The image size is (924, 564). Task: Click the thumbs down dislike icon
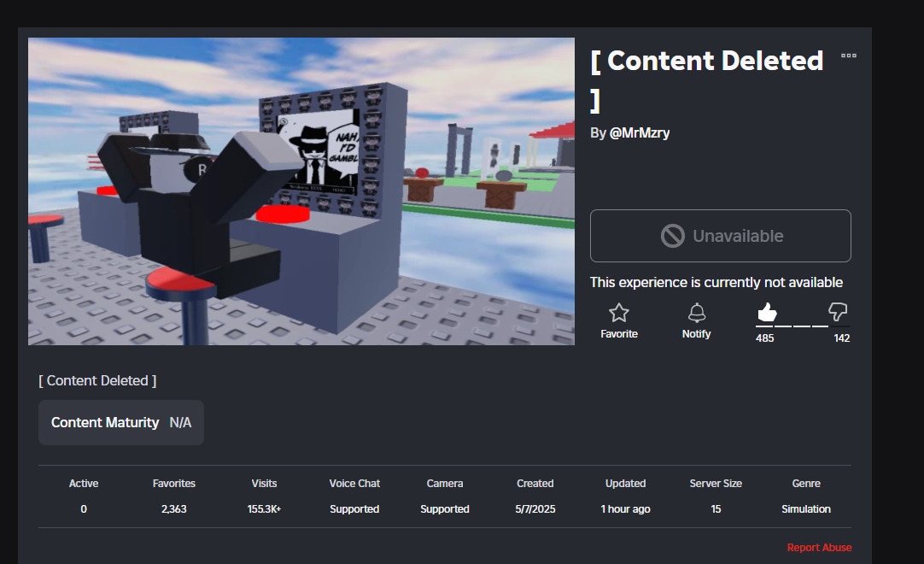tap(838, 312)
